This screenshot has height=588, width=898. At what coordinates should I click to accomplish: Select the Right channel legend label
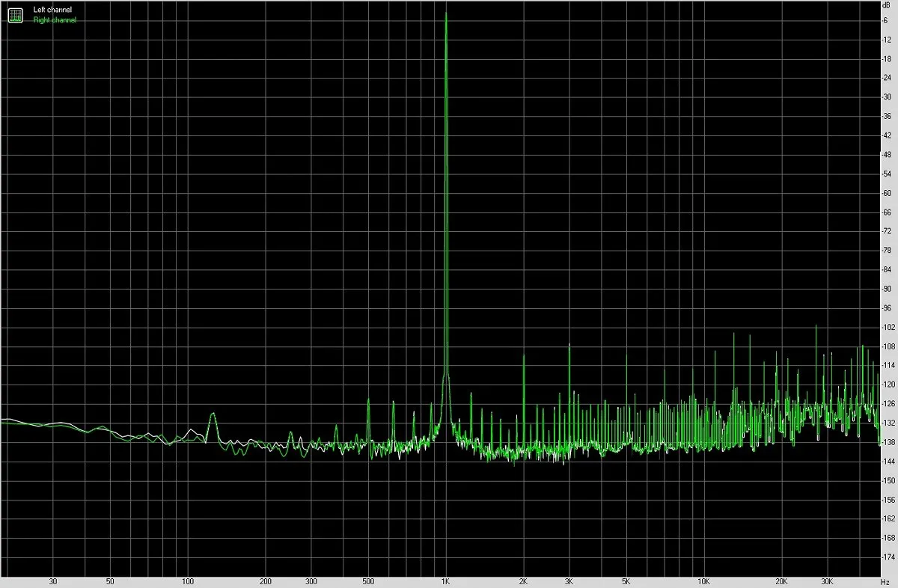[55, 19]
